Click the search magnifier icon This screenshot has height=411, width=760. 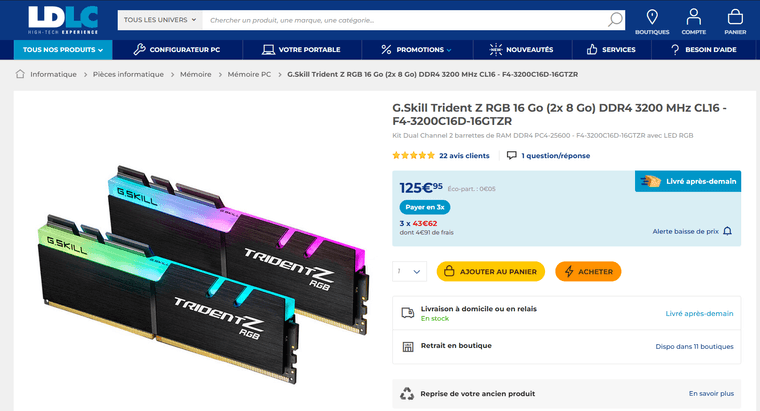point(615,20)
